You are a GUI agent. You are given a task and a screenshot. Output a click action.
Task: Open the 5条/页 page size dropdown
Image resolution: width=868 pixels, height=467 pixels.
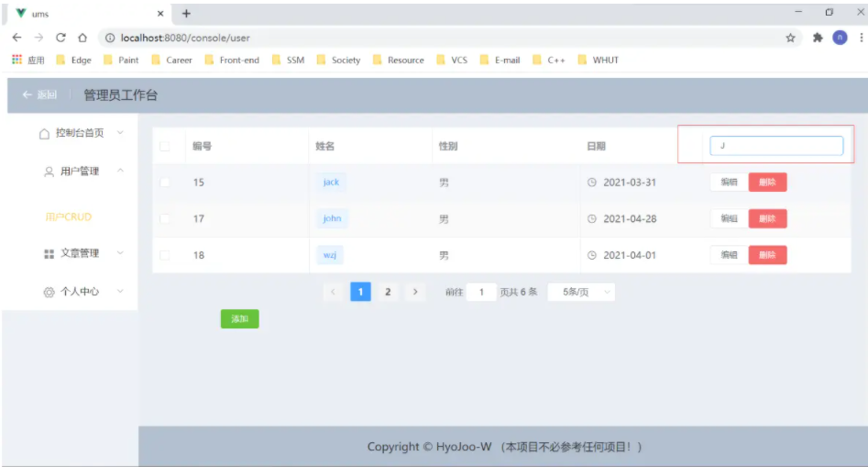coord(581,292)
